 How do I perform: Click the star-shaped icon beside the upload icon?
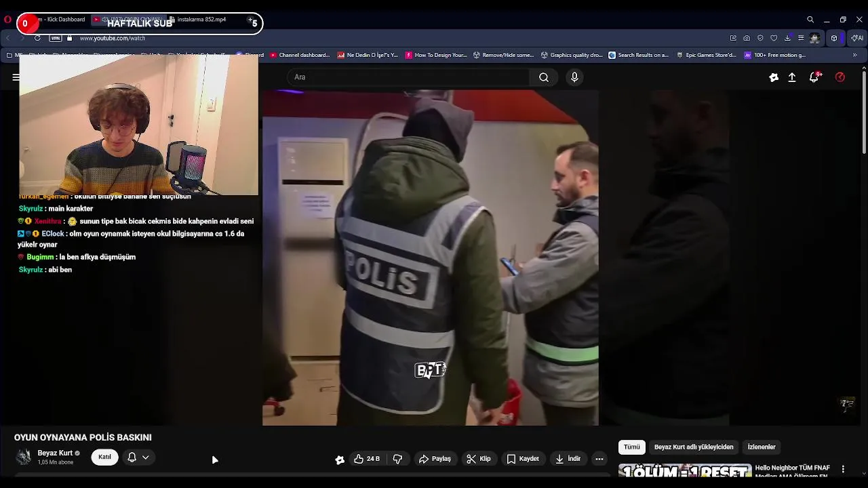click(x=774, y=77)
